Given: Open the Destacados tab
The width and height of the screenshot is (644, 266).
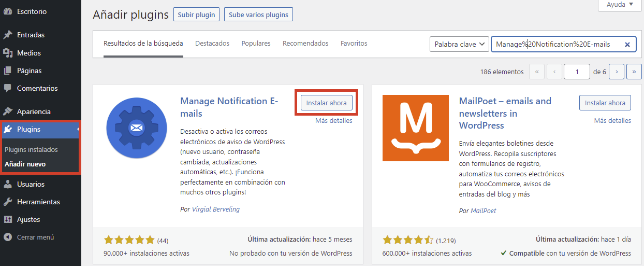Looking at the screenshot, I should (x=212, y=44).
